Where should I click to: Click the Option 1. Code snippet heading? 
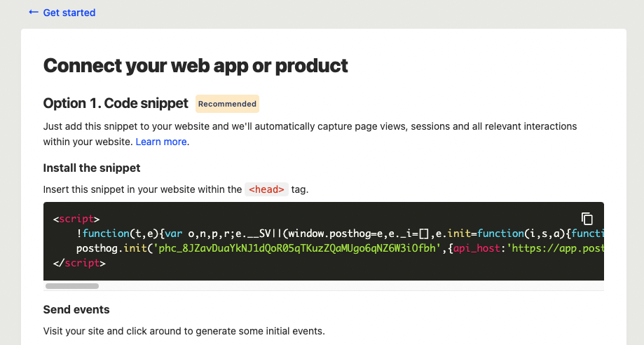pyautogui.click(x=116, y=104)
